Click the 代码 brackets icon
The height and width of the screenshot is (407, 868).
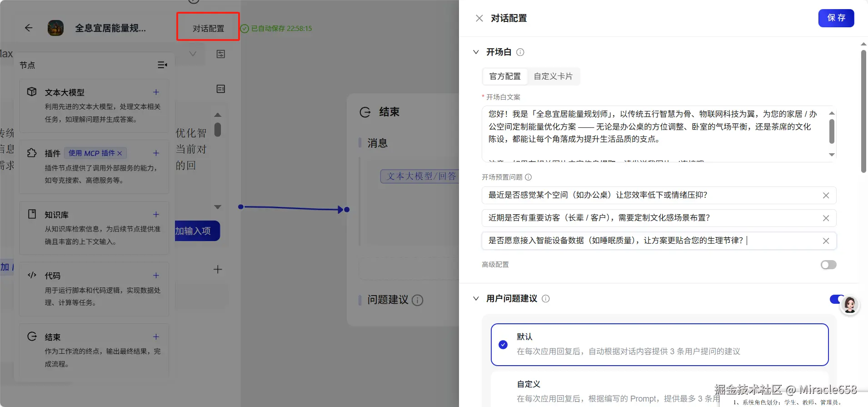[x=32, y=275]
